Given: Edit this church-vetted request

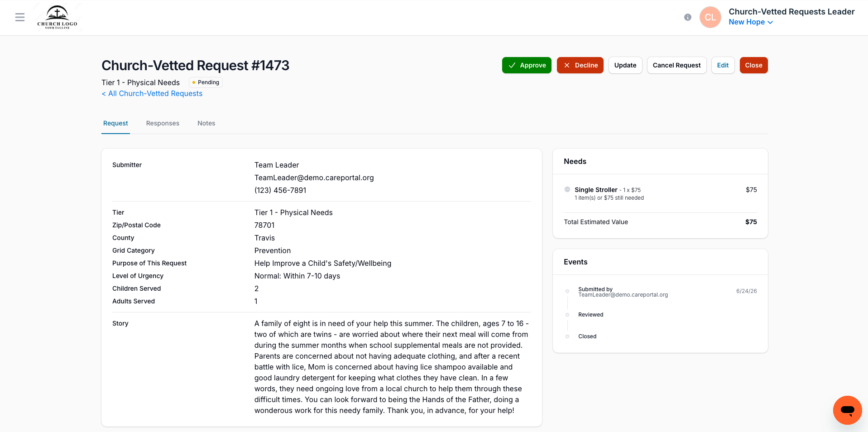Looking at the screenshot, I should (723, 65).
